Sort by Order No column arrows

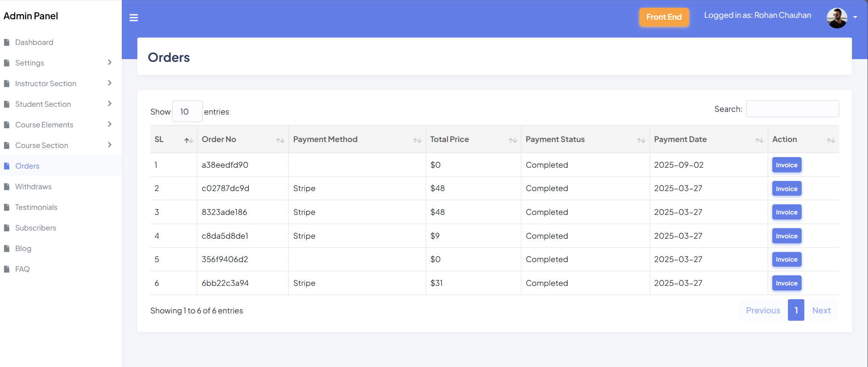click(x=280, y=140)
